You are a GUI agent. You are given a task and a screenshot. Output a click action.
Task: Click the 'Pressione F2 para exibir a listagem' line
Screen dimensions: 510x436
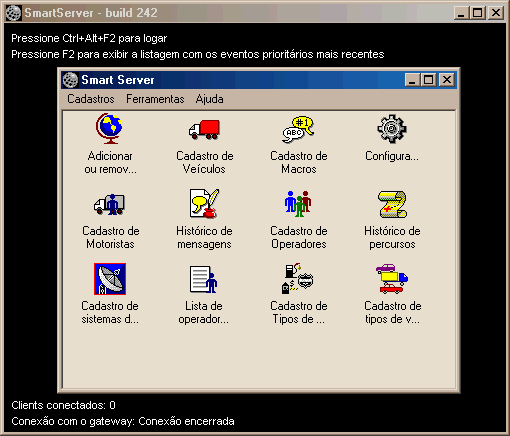click(198, 54)
